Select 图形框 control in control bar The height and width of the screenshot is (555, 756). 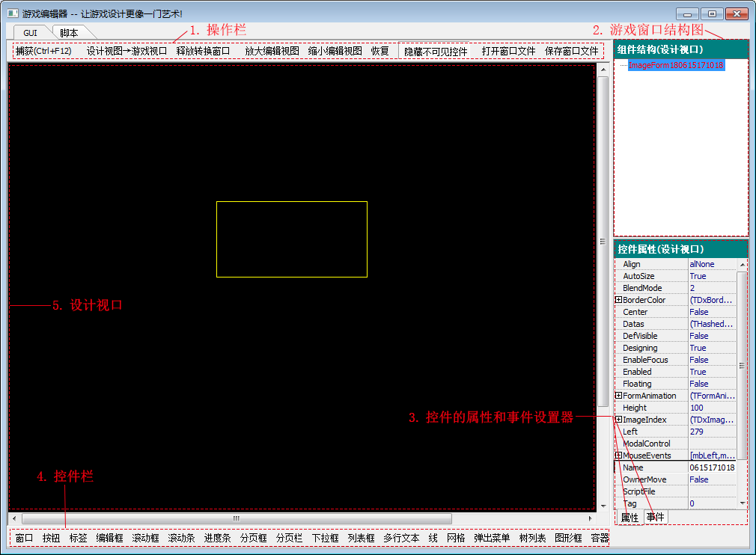tap(568, 538)
